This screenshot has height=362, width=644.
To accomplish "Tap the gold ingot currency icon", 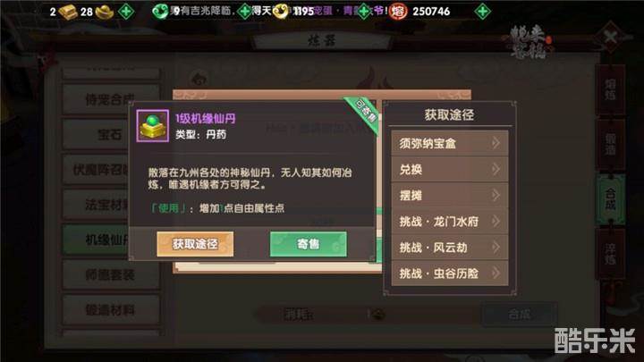I will click(x=68, y=12).
